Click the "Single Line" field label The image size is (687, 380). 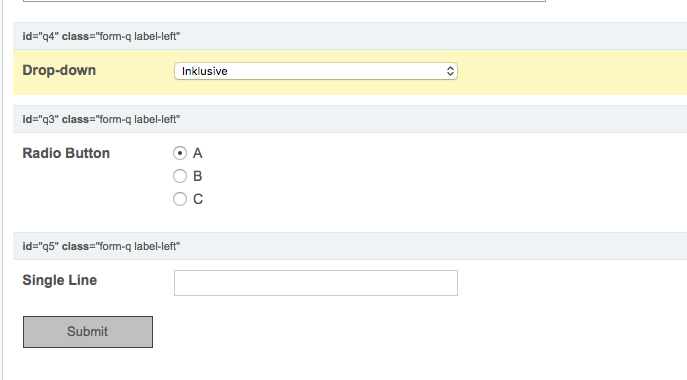60,280
